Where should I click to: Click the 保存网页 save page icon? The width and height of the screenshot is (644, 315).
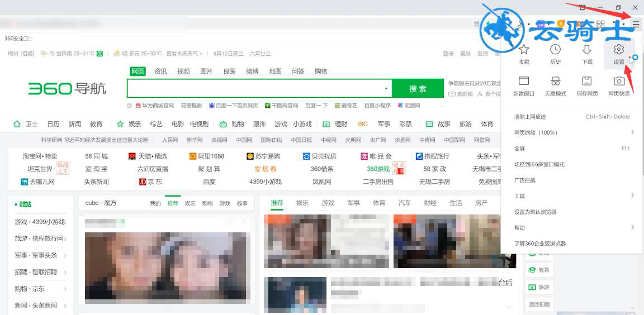(x=587, y=80)
